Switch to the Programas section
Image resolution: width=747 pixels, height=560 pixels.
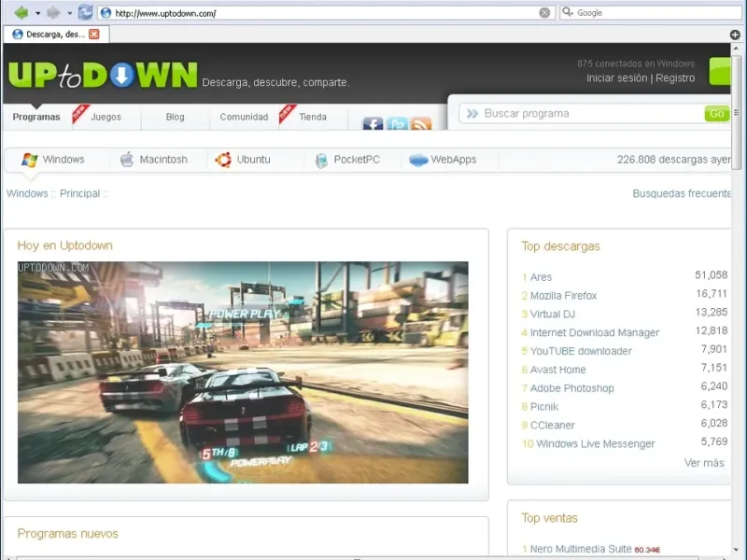36,118
